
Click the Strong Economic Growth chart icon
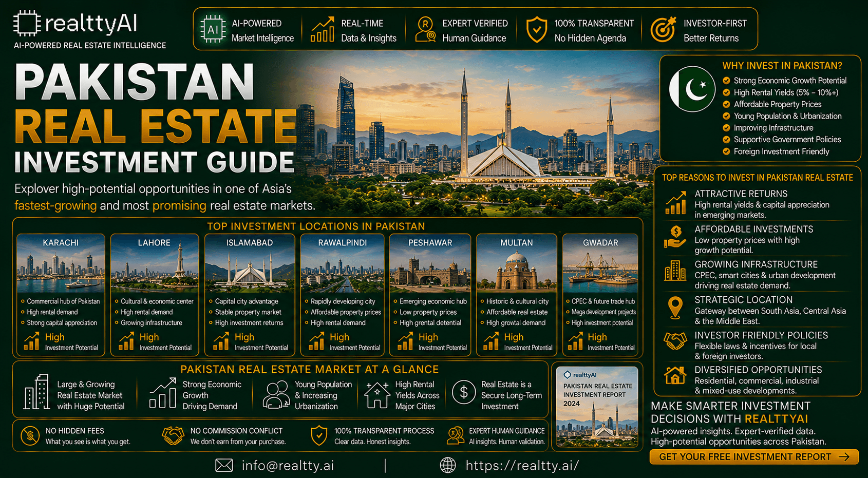tap(163, 393)
